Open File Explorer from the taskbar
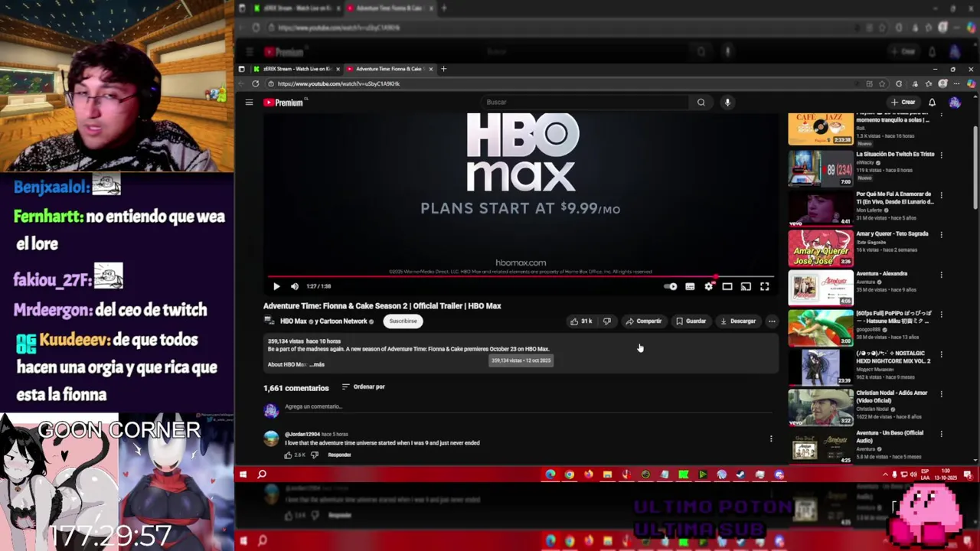The width and height of the screenshot is (980, 551). tap(607, 474)
